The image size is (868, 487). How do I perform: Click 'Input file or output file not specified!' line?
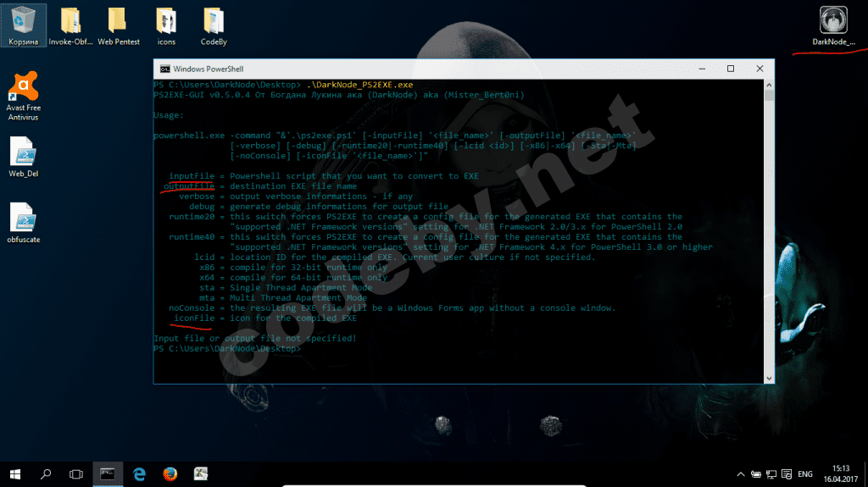[x=255, y=338]
